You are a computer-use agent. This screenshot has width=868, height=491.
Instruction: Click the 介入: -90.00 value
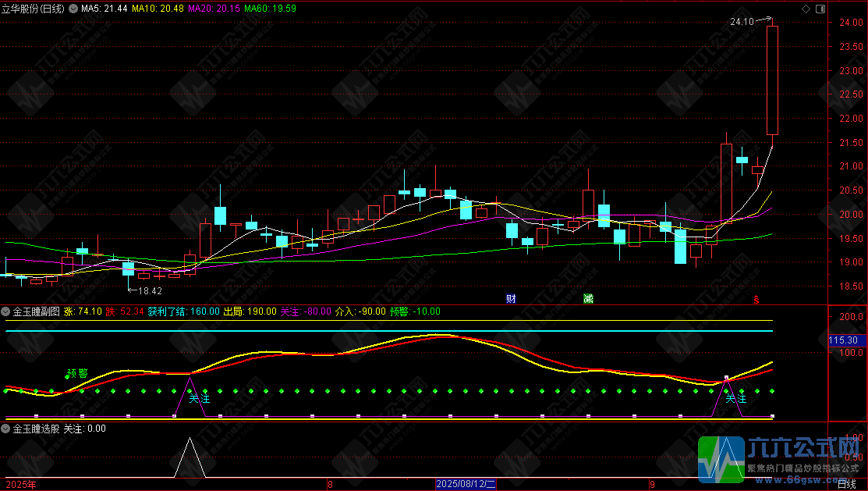click(360, 311)
